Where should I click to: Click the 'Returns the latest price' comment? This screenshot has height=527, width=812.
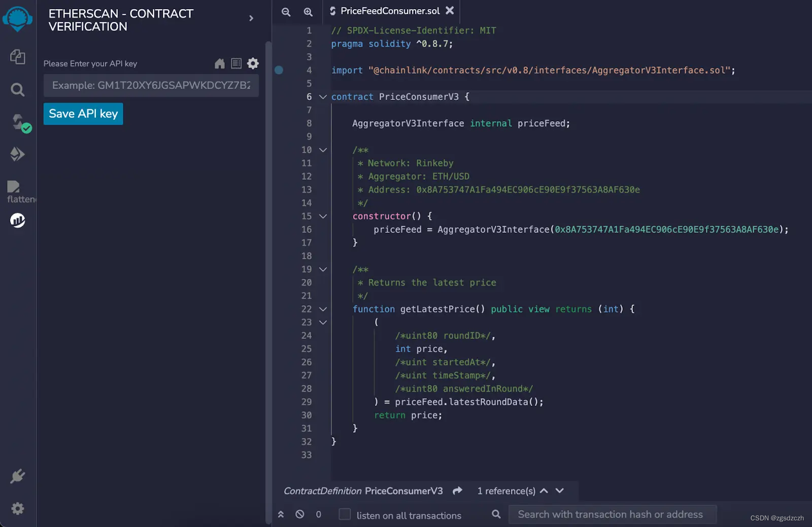pos(427,283)
